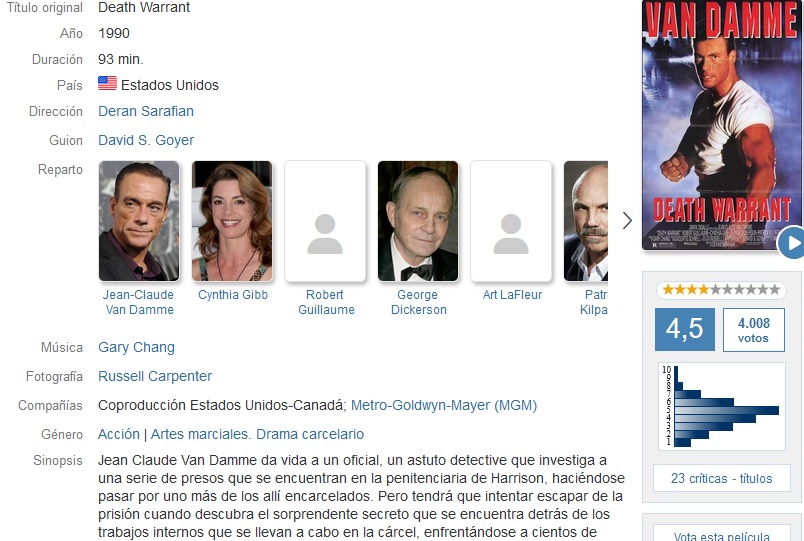Open composer Gary Chang's page

(136, 347)
